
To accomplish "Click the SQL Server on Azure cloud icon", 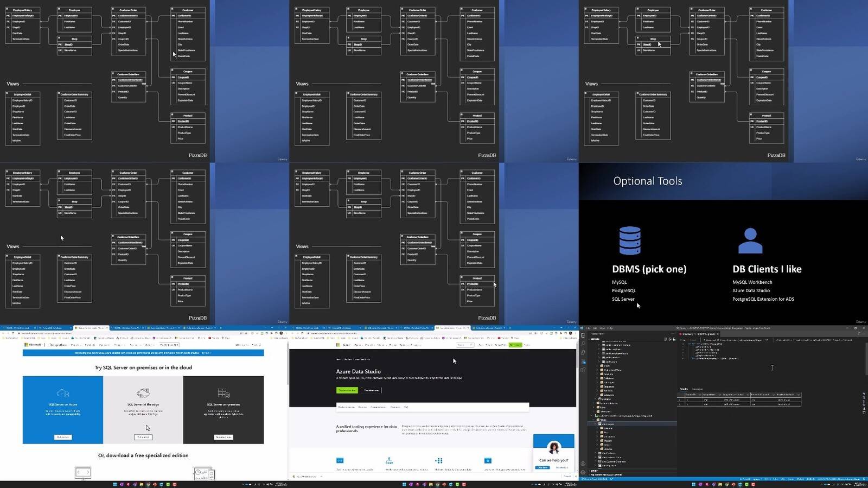I will pyautogui.click(x=62, y=393).
